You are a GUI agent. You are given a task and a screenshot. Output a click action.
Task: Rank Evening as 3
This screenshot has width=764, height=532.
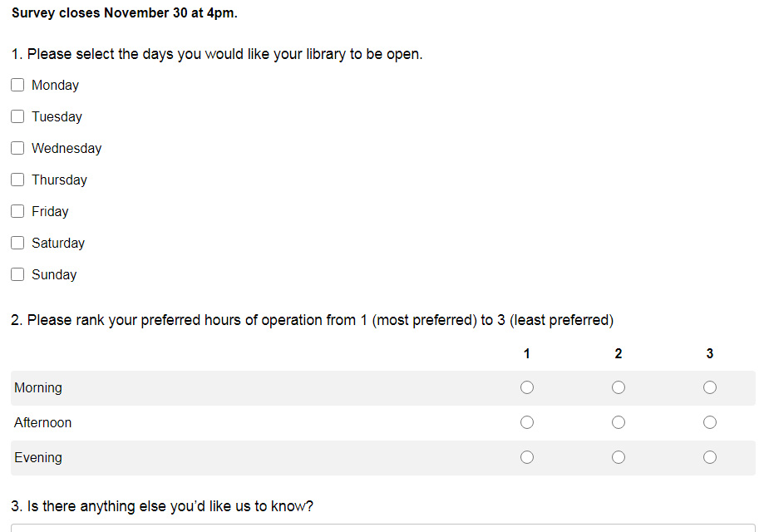click(710, 457)
